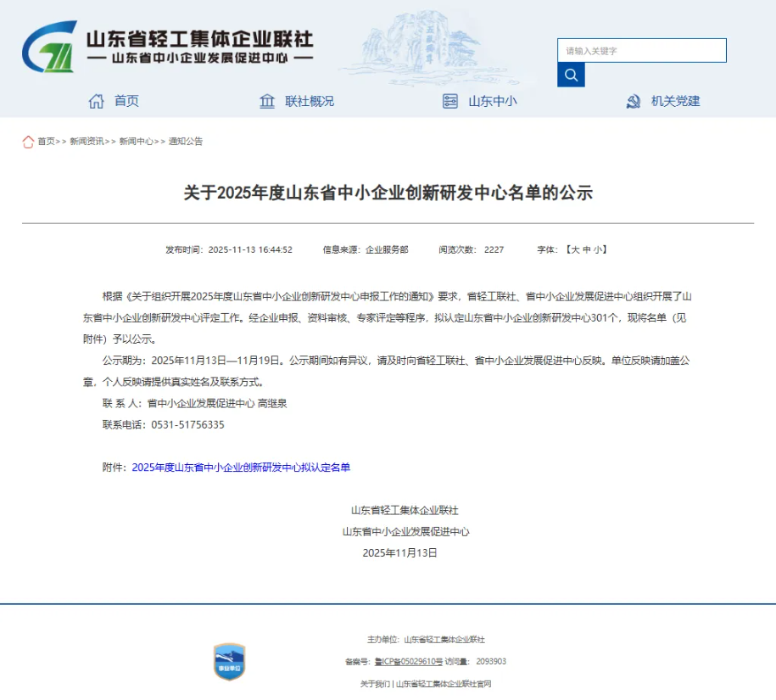This screenshot has width=776, height=700.
Task: Set font size to 小
Action: point(598,249)
